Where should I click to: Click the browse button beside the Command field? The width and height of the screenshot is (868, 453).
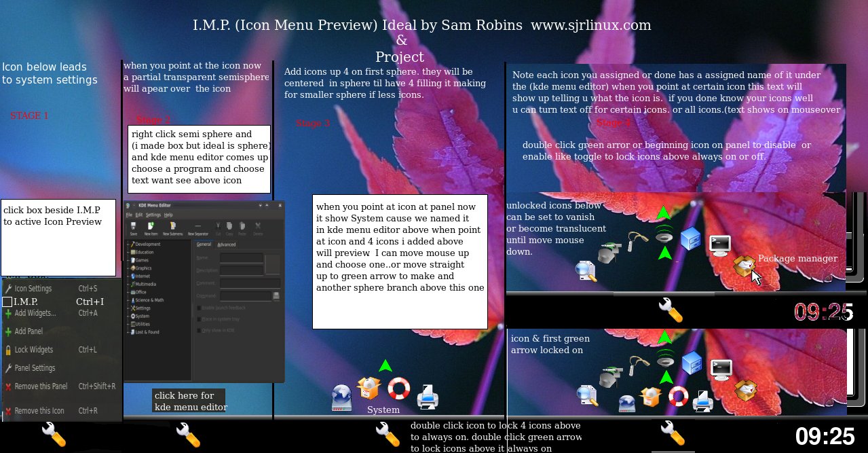pos(276,296)
